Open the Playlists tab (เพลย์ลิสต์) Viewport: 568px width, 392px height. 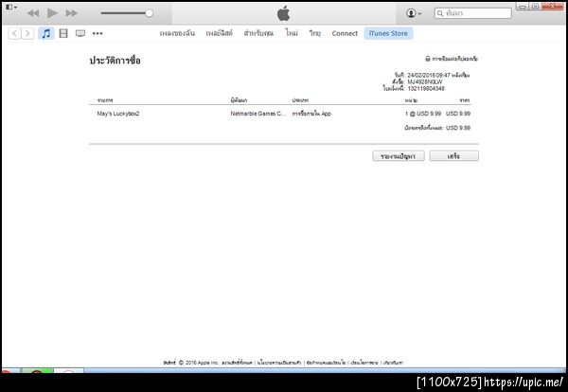[x=220, y=33]
